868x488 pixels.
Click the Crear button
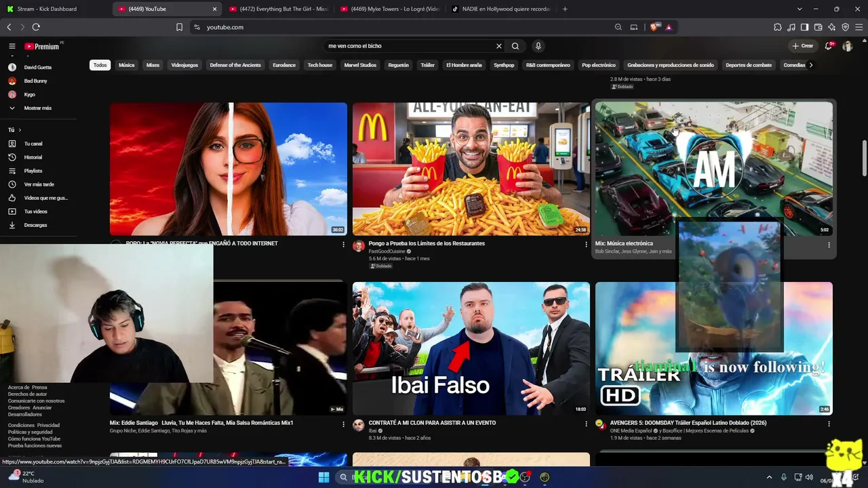point(803,46)
